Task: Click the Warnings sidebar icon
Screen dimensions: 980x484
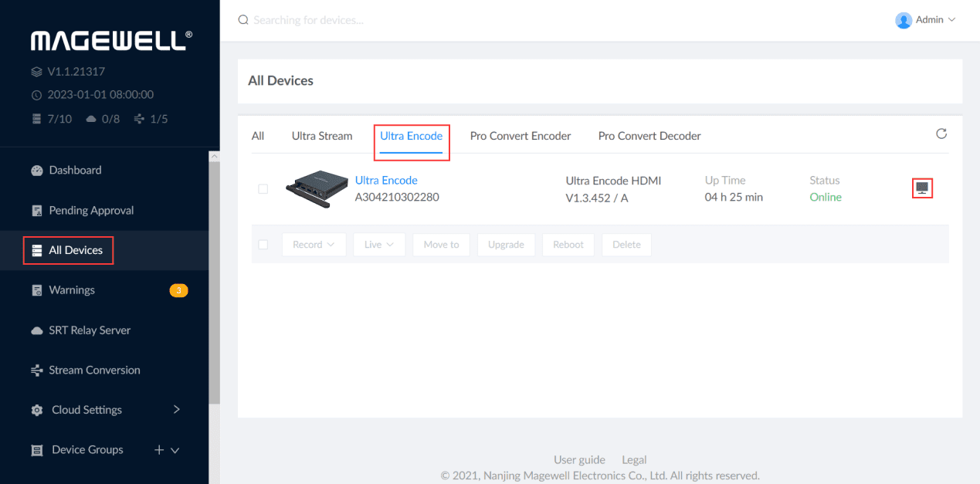Action: tap(36, 290)
